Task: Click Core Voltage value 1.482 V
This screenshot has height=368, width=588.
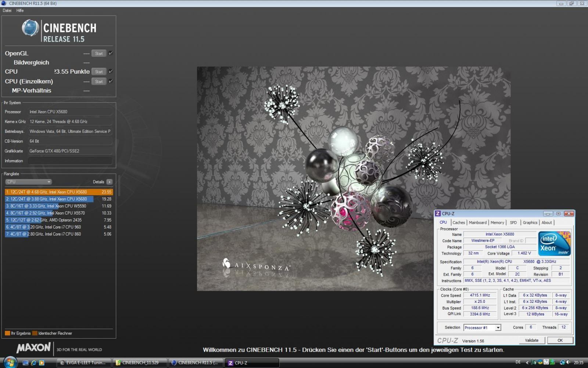Action: point(524,253)
